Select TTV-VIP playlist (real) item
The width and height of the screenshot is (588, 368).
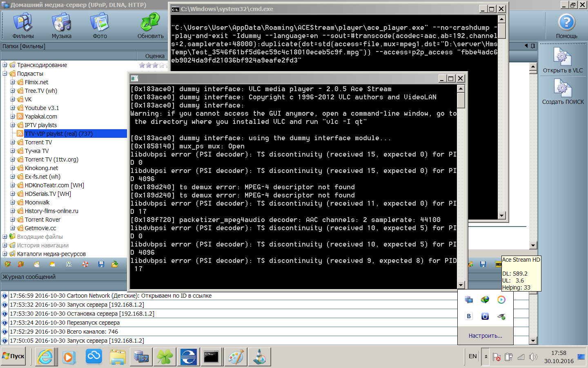pyautogui.click(x=58, y=134)
